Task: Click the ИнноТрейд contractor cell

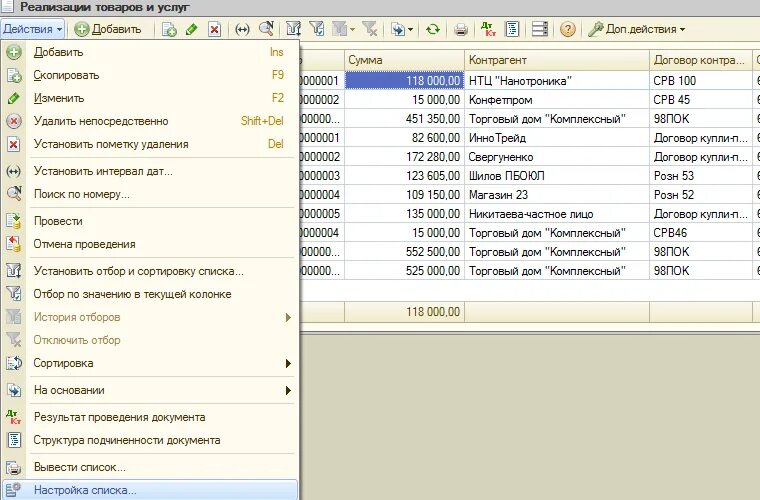Action: click(557, 138)
